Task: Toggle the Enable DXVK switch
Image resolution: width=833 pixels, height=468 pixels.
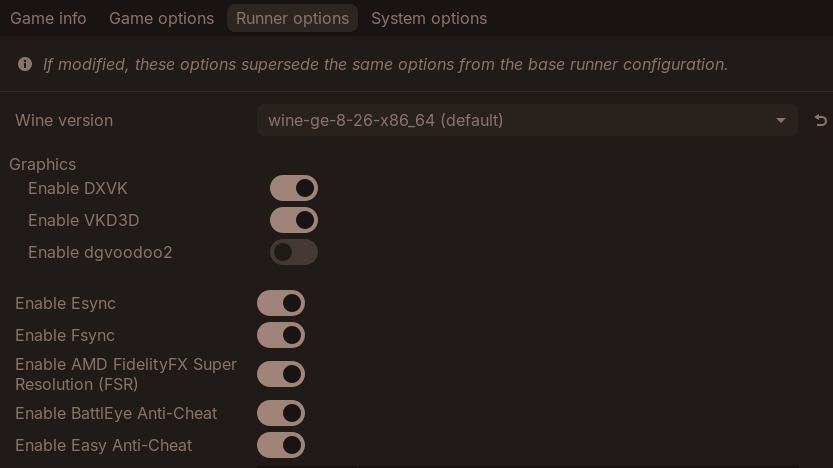Action: [294, 188]
